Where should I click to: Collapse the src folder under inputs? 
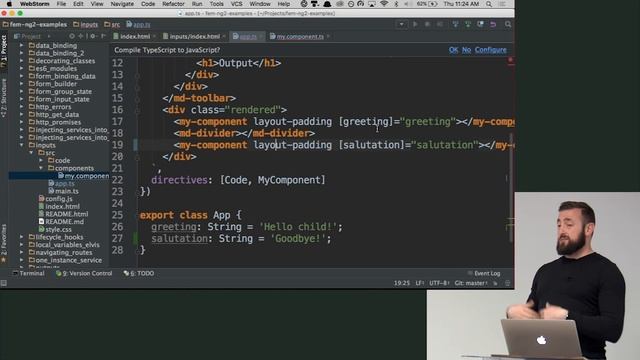(31, 153)
